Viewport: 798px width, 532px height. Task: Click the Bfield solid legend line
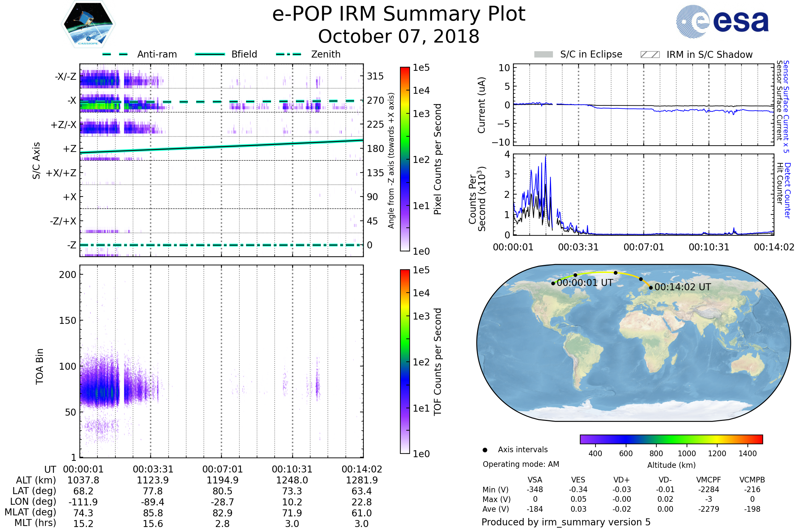click(210, 54)
